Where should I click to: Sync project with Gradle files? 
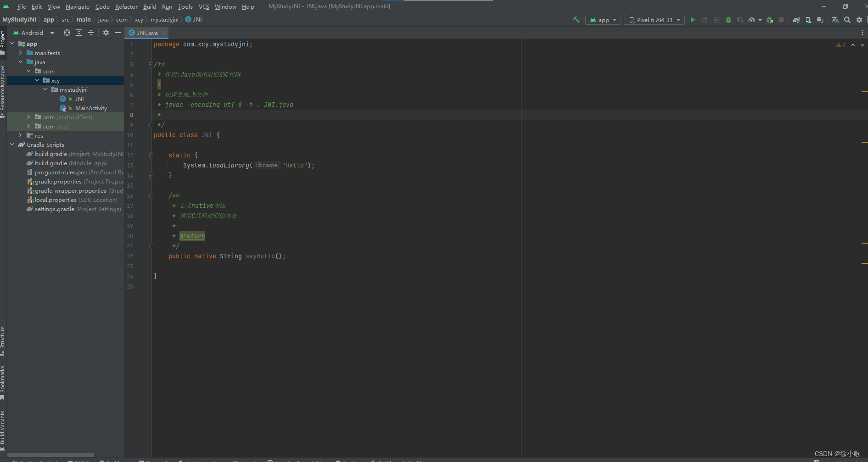click(x=797, y=20)
